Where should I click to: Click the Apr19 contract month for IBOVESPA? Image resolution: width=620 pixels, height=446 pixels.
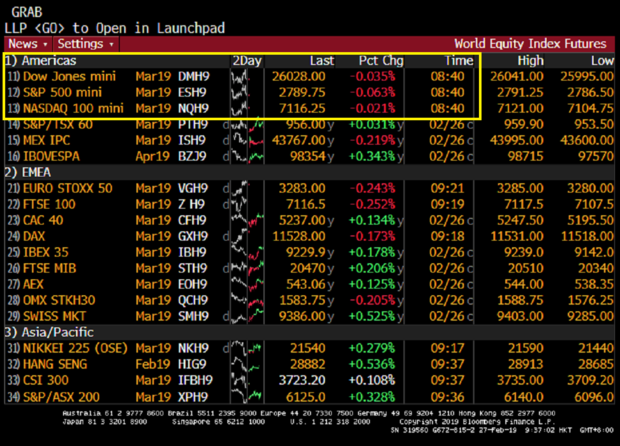(153, 157)
